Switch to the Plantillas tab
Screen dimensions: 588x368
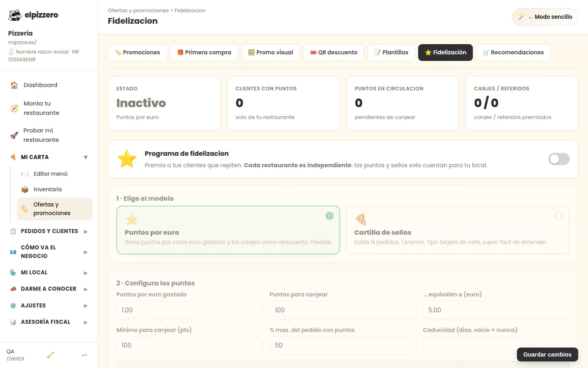(x=391, y=52)
